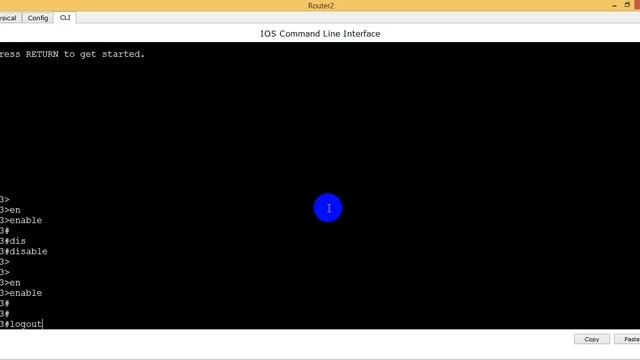The width and height of the screenshot is (640, 360).
Task: Restore the Router2 window size
Action: click(x=627, y=5)
